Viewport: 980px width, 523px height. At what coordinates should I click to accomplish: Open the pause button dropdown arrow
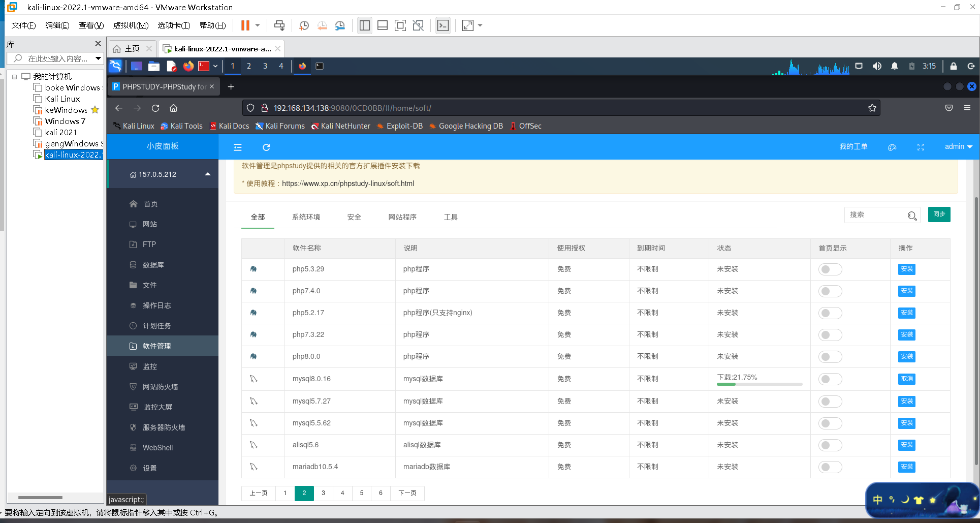[258, 25]
